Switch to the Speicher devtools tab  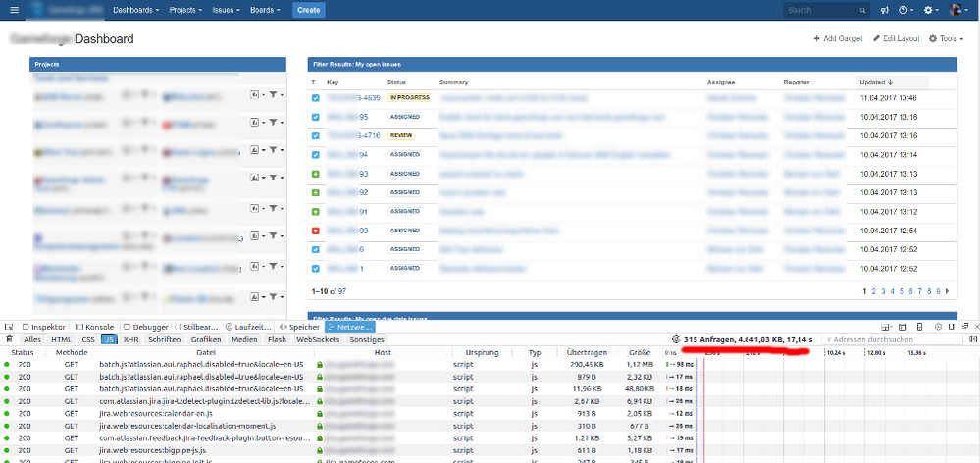click(x=300, y=327)
